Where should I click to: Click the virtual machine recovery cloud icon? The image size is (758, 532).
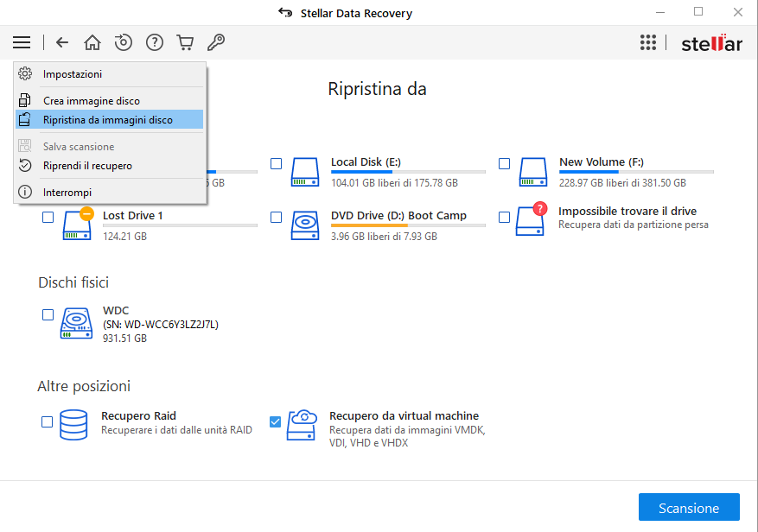pos(302,425)
